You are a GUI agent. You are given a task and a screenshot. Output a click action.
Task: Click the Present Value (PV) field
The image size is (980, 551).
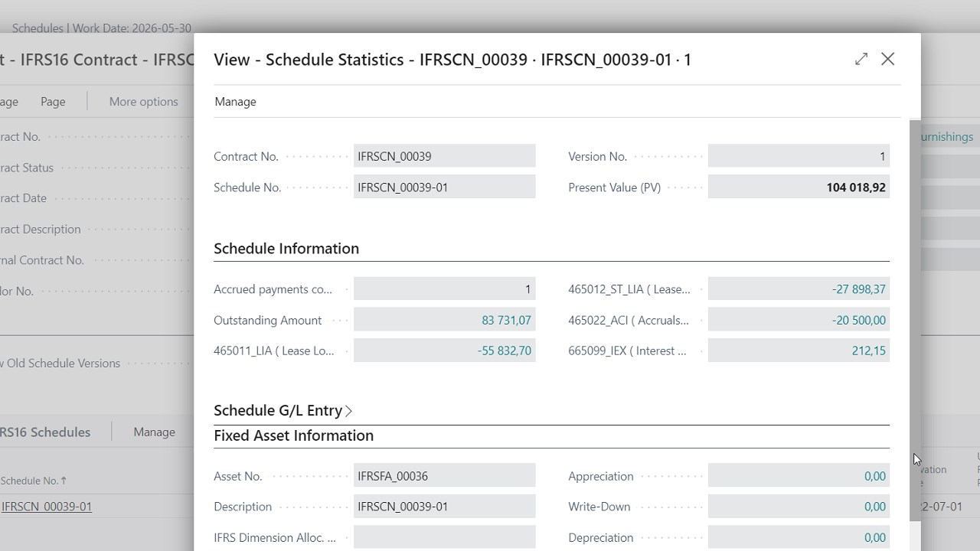[x=799, y=187]
